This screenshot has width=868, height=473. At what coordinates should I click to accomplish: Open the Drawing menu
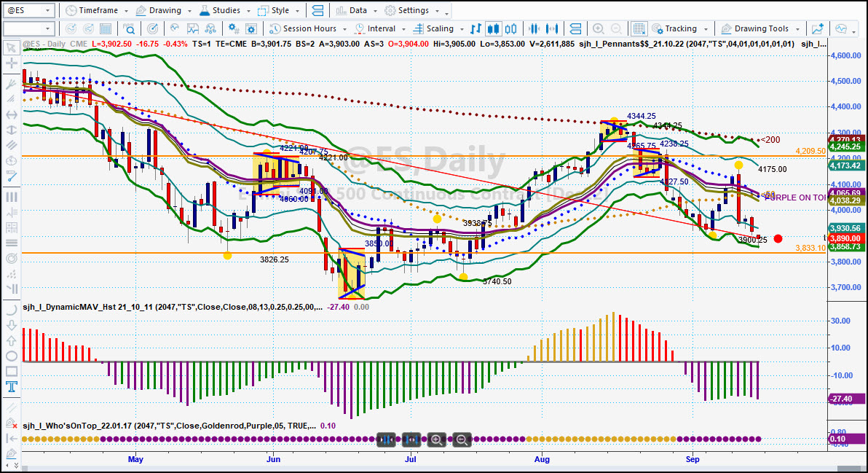(163, 10)
